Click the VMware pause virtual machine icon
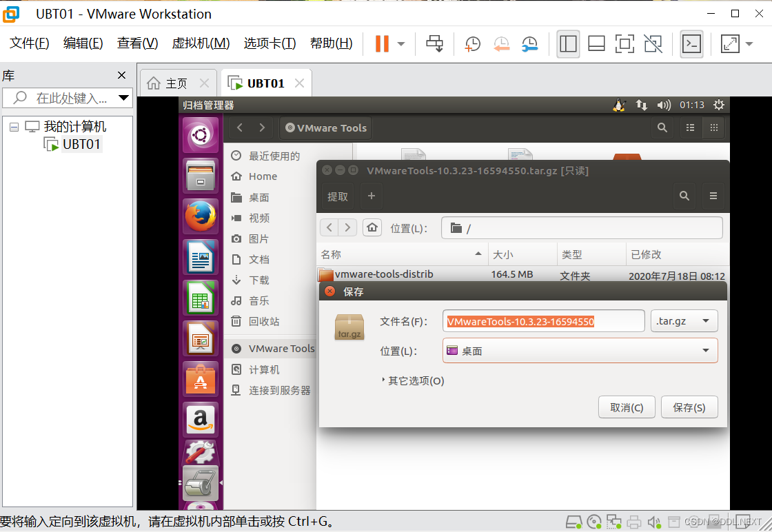This screenshot has height=532, width=772. click(x=382, y=44)
